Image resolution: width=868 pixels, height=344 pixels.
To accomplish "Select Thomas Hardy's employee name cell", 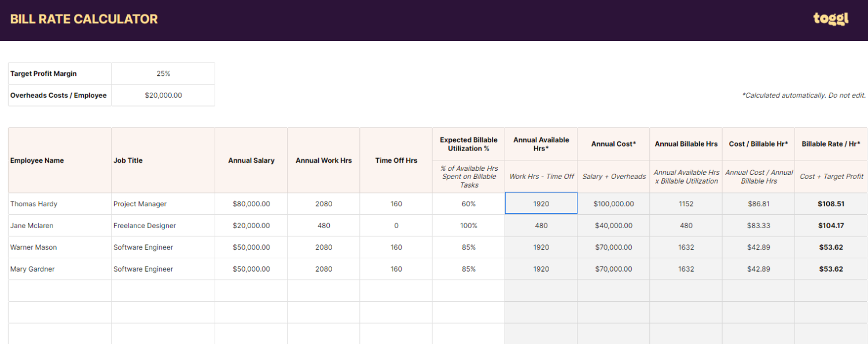I will click(x=32, y=204).
